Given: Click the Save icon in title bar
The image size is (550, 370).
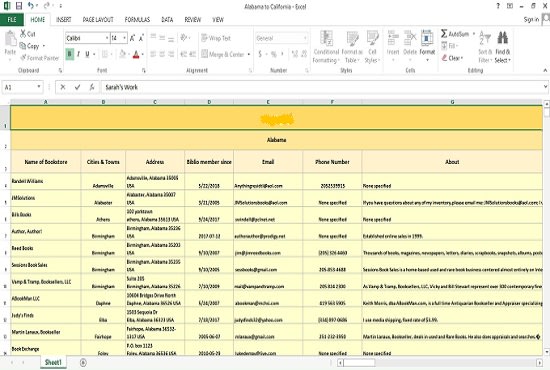Looking at the screenshot, I should click(19, 6).
